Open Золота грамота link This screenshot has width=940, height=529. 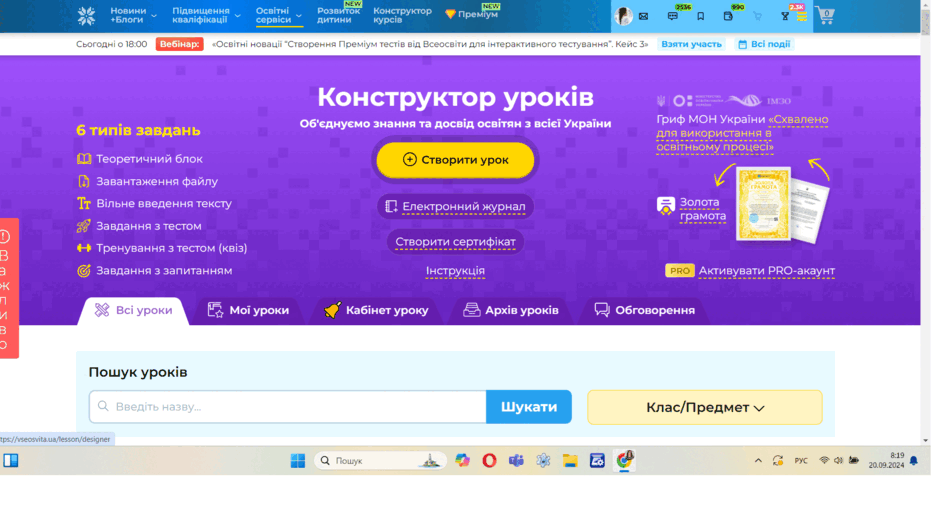point(703,209)
